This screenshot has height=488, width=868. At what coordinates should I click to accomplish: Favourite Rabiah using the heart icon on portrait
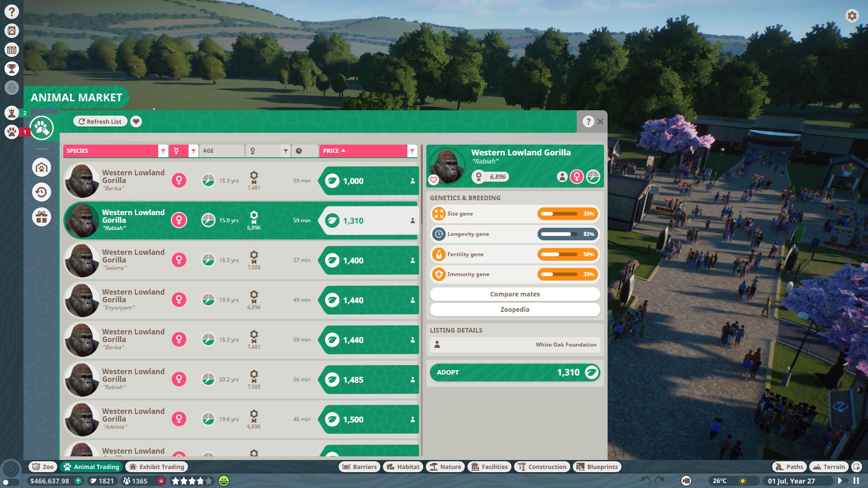pyautogui.click(x=434, y=180)
